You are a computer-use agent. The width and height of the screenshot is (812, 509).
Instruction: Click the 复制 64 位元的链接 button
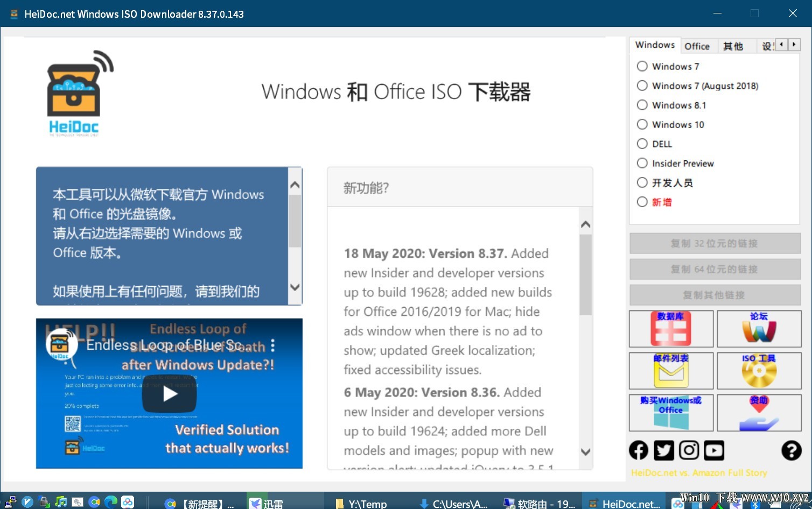pos(715,269)
